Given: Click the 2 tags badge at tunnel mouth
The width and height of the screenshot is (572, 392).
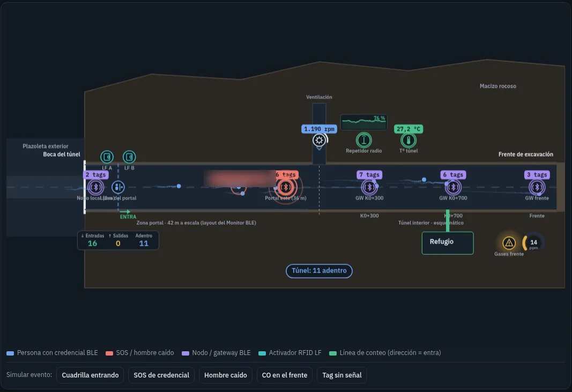Looking at the screenshot, I should point(95,175).
